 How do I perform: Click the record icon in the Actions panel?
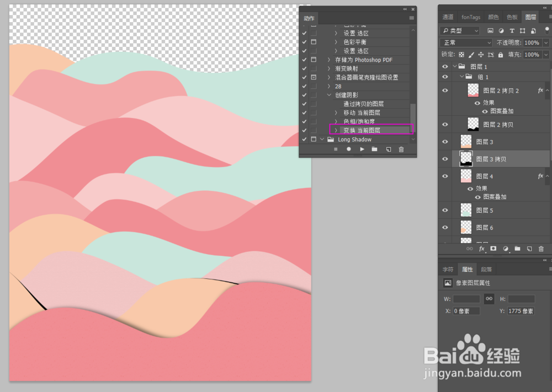point(348,149)
